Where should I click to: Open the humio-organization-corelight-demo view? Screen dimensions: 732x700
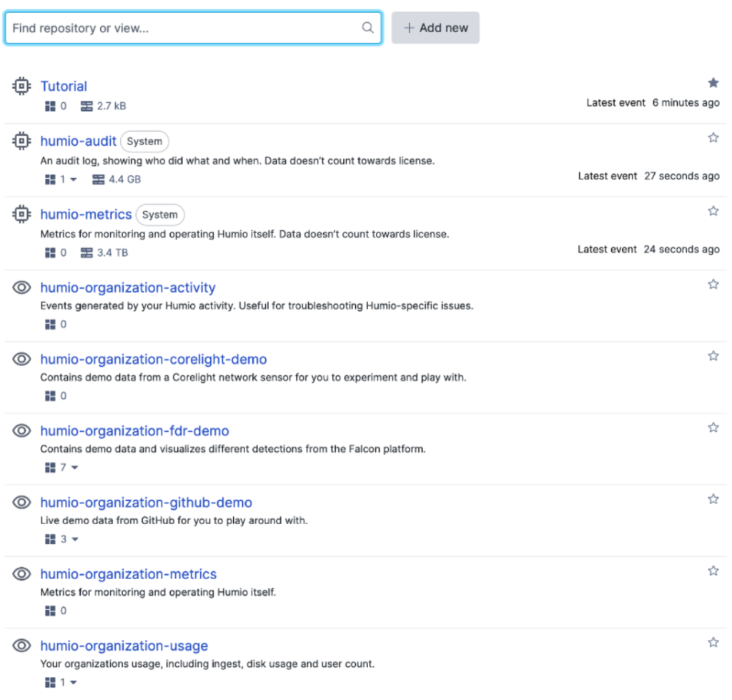point(153,359)
